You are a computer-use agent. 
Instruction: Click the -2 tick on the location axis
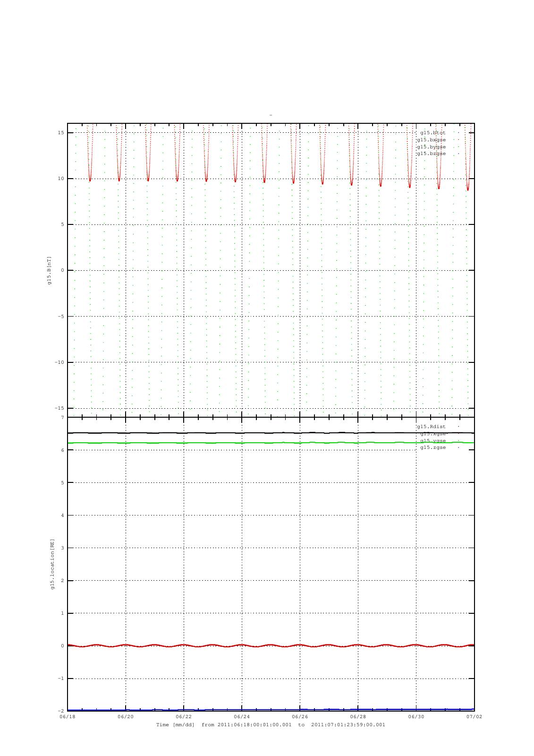tap(61, 711)
